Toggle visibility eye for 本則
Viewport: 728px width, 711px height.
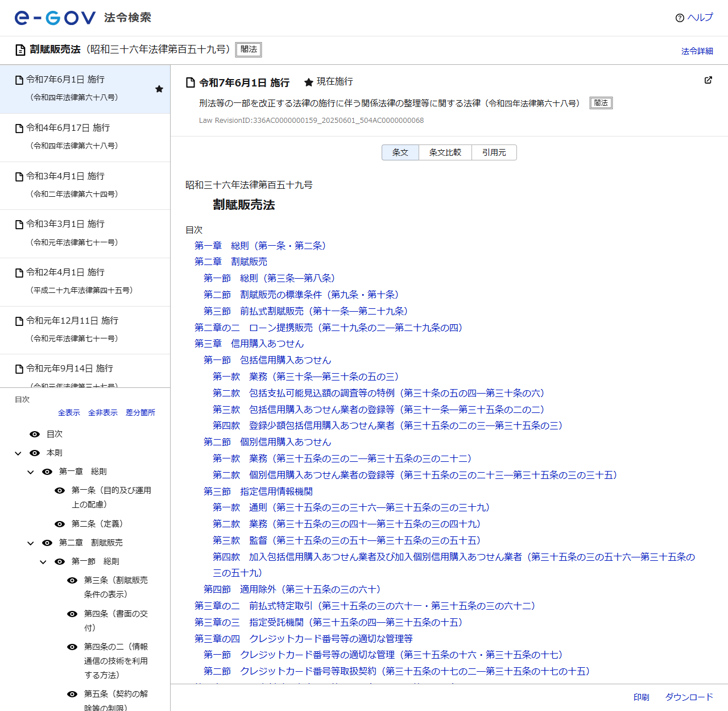click(35, 453)
